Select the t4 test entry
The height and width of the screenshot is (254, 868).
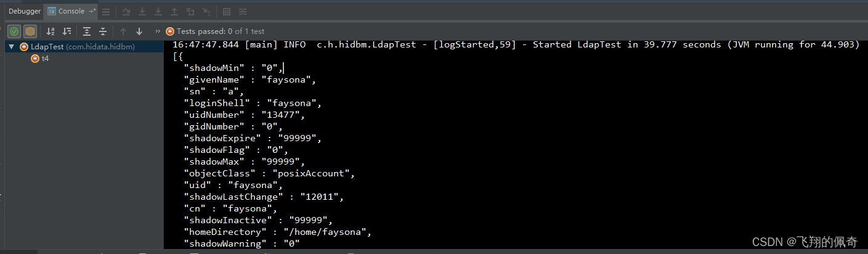click(45, 59)
